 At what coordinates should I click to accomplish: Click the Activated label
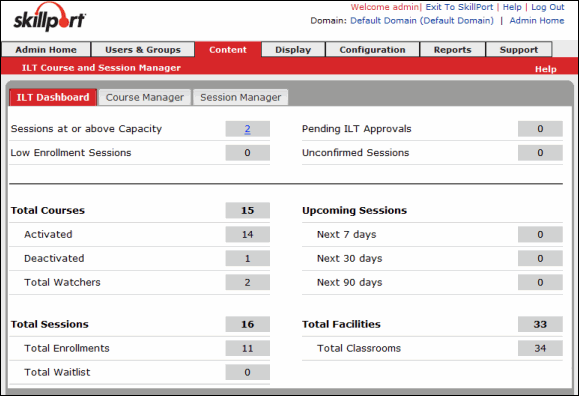(48, 234)
